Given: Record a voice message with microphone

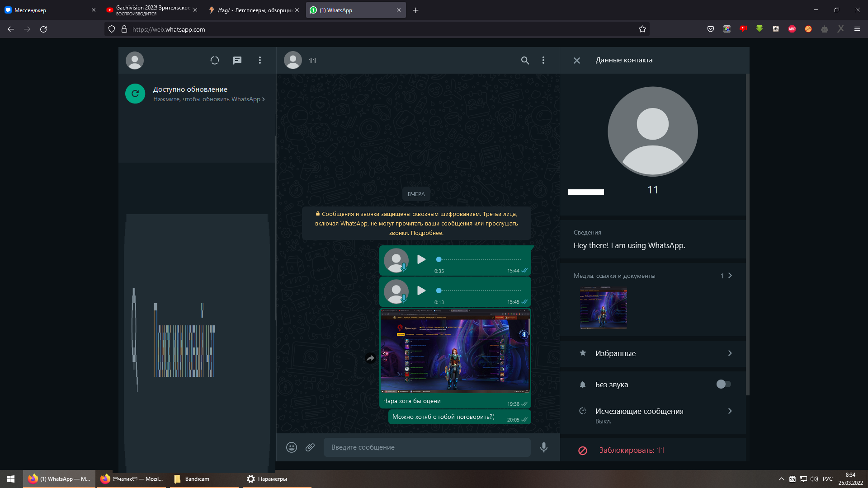Looking at the screenshot, I should point(544,447).
